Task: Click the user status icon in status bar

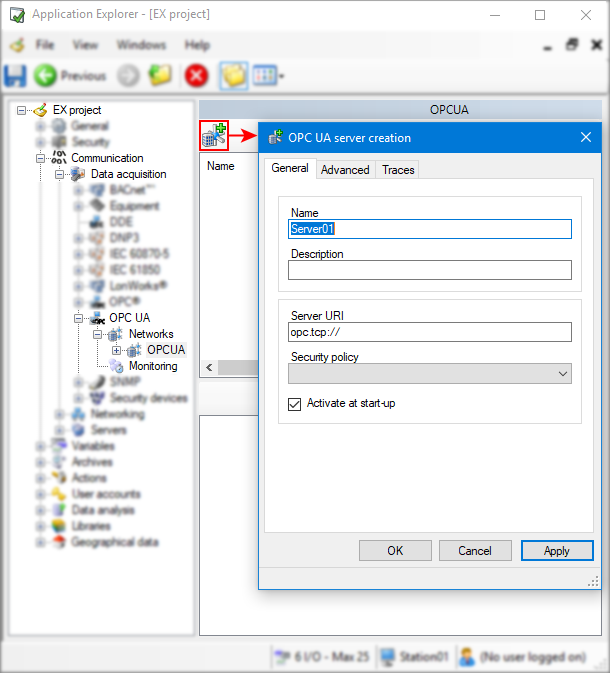Action: point(466,657)
